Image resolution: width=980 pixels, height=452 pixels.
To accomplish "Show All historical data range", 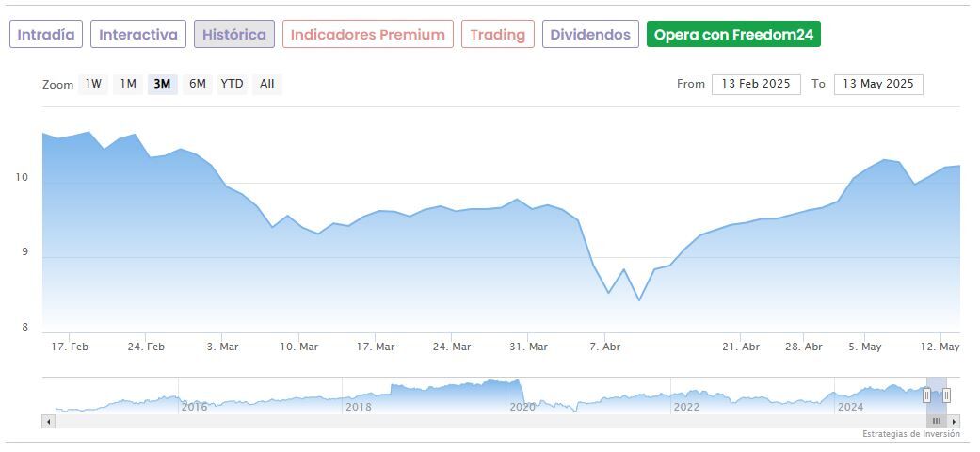I will tap(267, 84).
